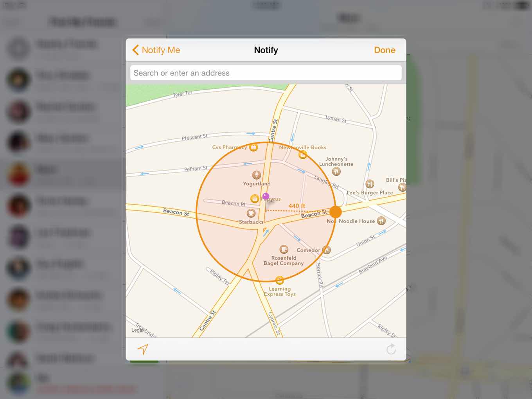Image resolution: width=532 pixels, height=399 pixels.
Task: Tap the Newtonville Books label
Action: click(303, 147)
